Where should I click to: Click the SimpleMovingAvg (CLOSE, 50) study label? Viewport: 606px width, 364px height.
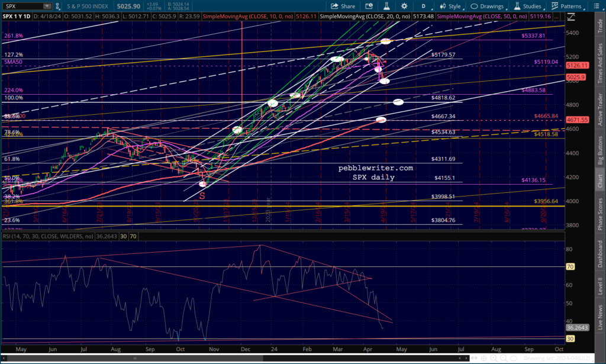click(x=482, y=16)
